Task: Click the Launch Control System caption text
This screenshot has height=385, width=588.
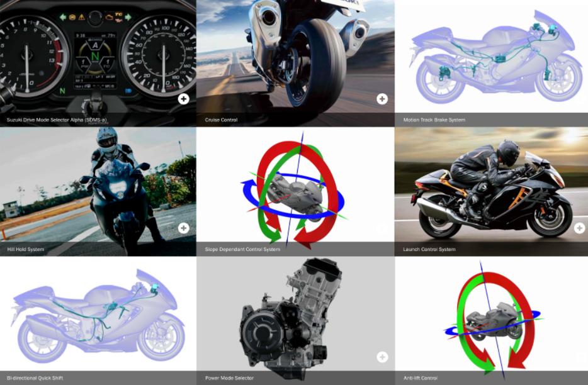Action: [x=429, y=249]
